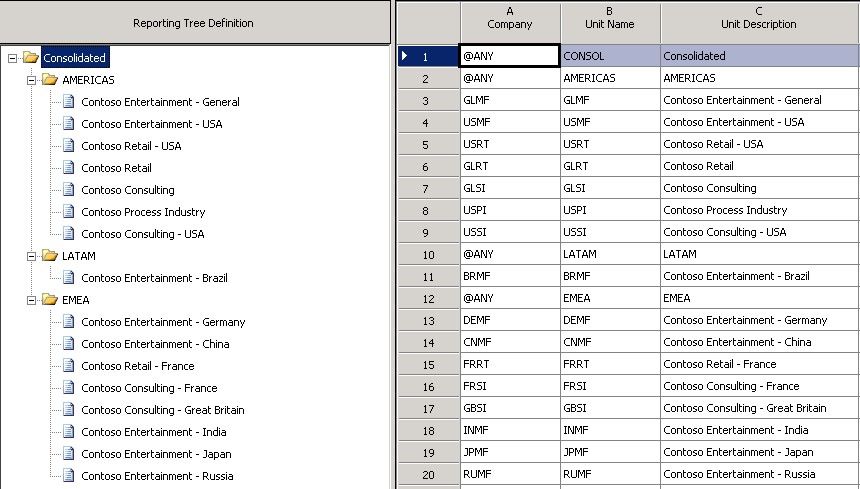860x489 pixels.
Task: Click document icon for Contoso Consulting - France
Action: coord(69,387)
